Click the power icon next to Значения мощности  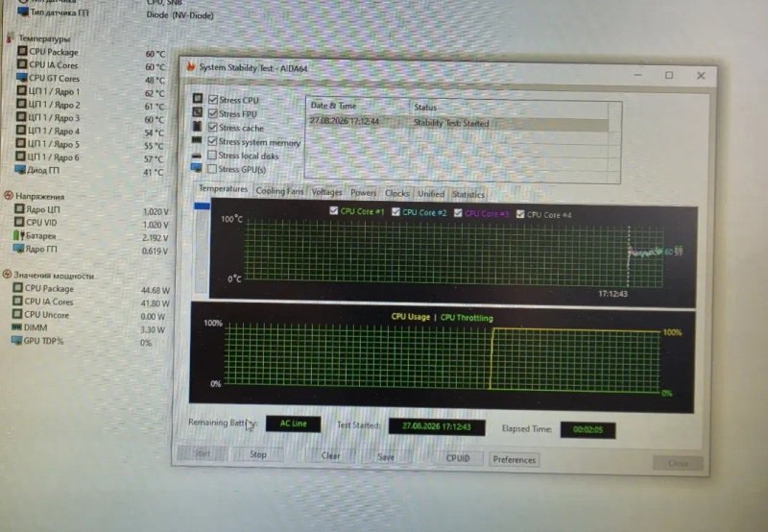8,275
